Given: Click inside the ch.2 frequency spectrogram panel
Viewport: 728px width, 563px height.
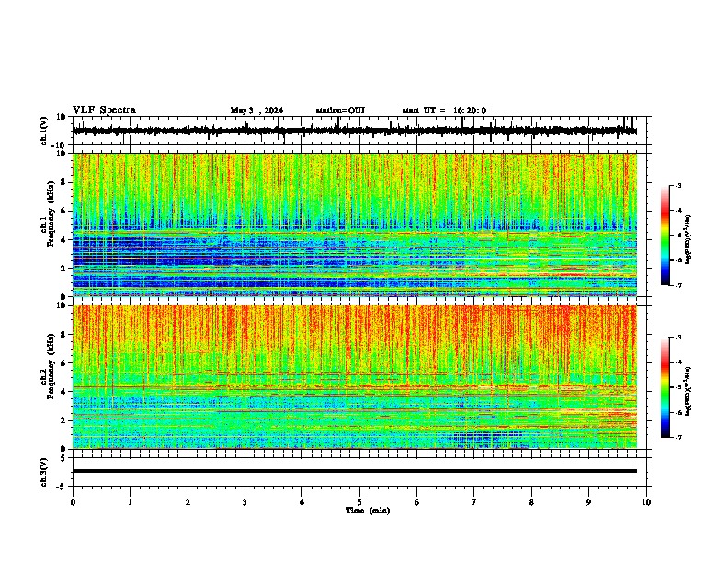Looking at the screenshot, I should [355, 377].
